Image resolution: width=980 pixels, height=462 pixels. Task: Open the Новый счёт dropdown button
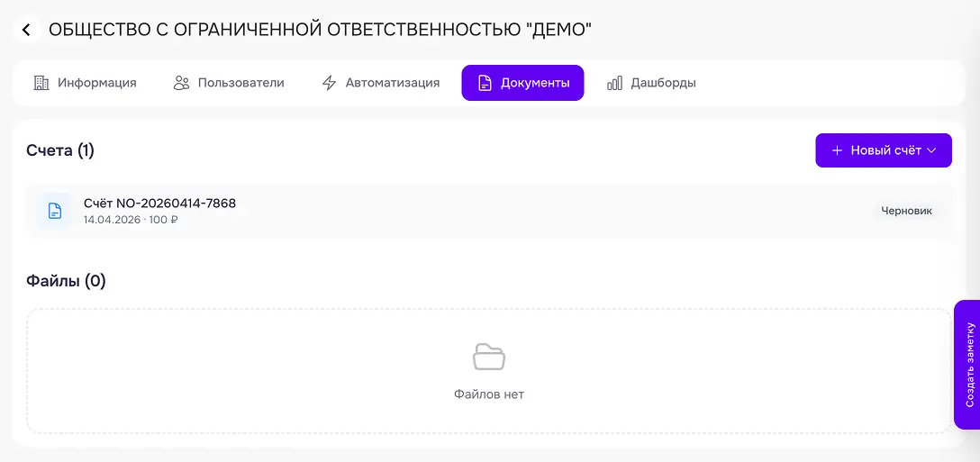point(884,150)
